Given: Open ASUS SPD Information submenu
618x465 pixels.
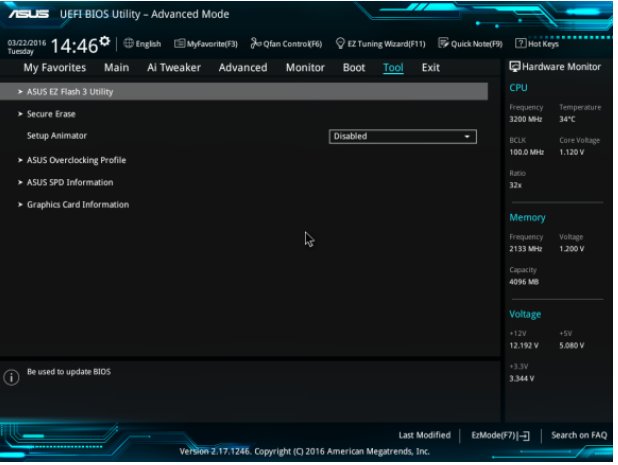Looking at the screenshot, I should [x=69, y=182].
